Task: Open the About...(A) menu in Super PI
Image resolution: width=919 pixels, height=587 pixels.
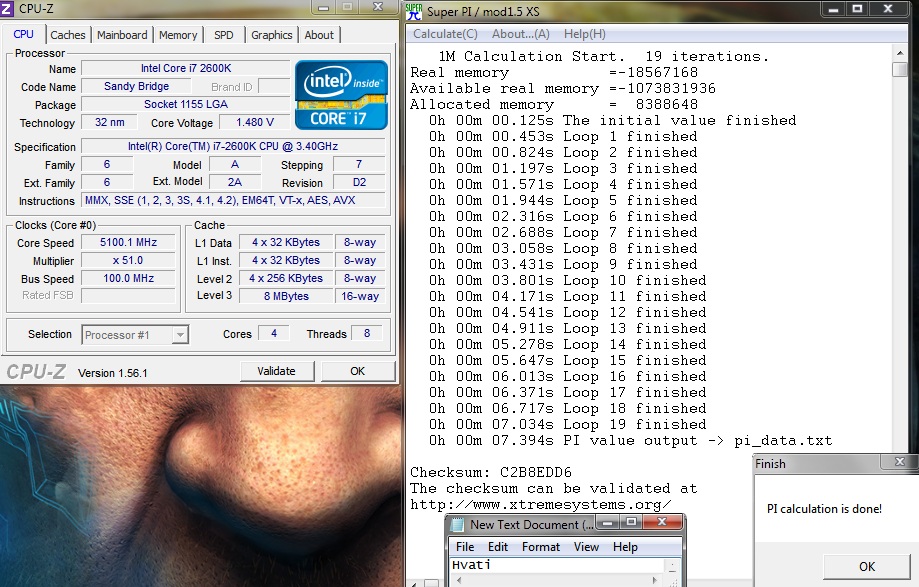Action: point(521,34)
